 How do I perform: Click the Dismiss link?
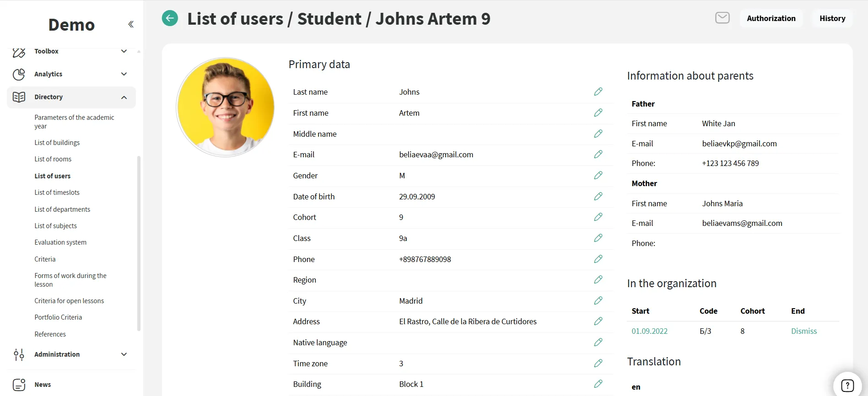(803, 331)
